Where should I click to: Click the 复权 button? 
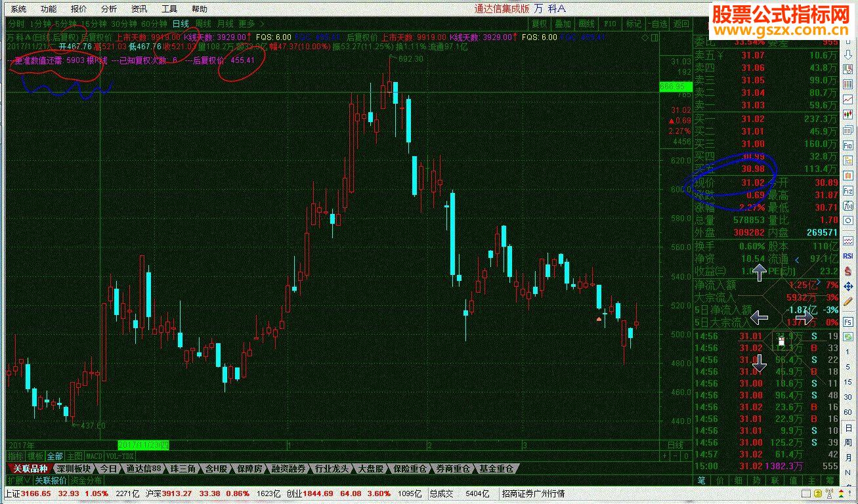[539, 24]
